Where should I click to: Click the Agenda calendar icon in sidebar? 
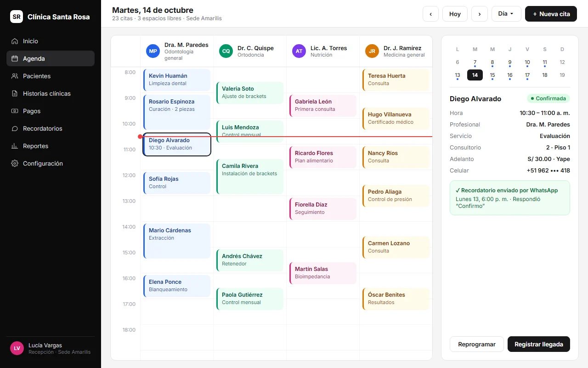pos(15,58)
